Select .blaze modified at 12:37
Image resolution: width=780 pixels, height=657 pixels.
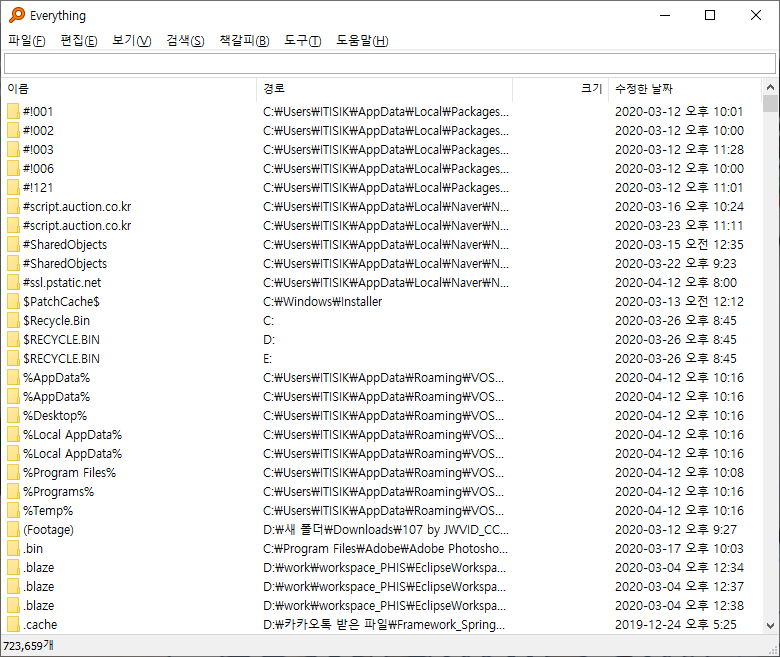[38, 586]
